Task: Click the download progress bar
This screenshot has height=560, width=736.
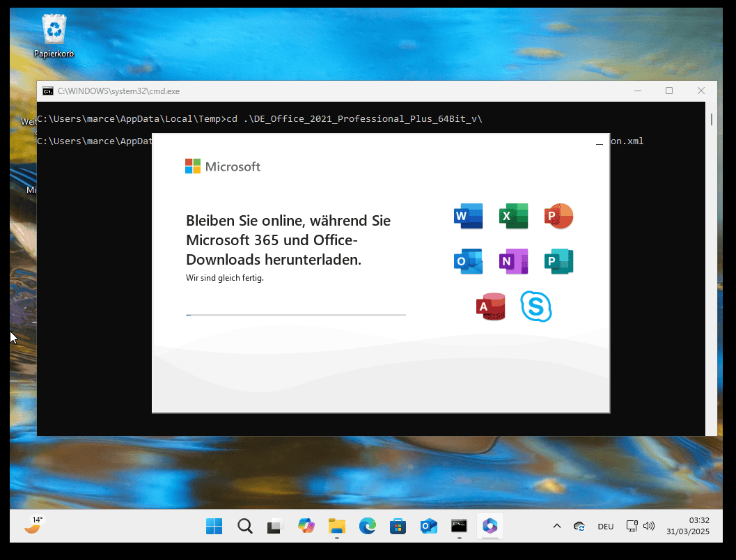Action: tap(295, 315)
